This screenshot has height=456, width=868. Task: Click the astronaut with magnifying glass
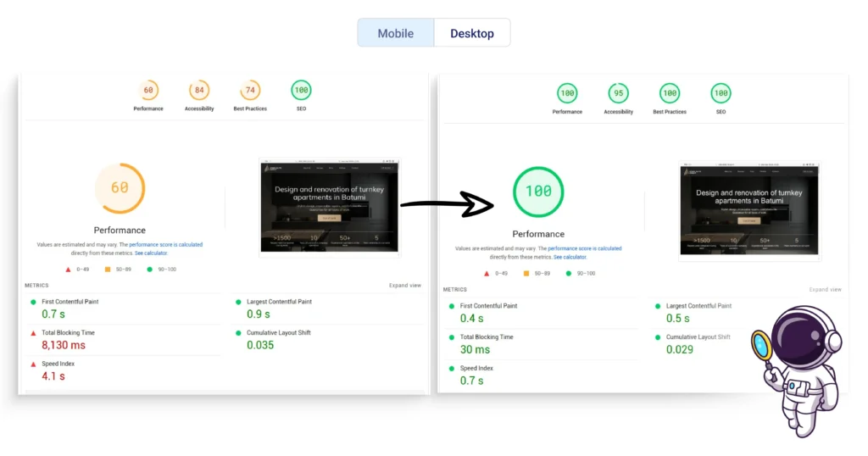(799, 370)
